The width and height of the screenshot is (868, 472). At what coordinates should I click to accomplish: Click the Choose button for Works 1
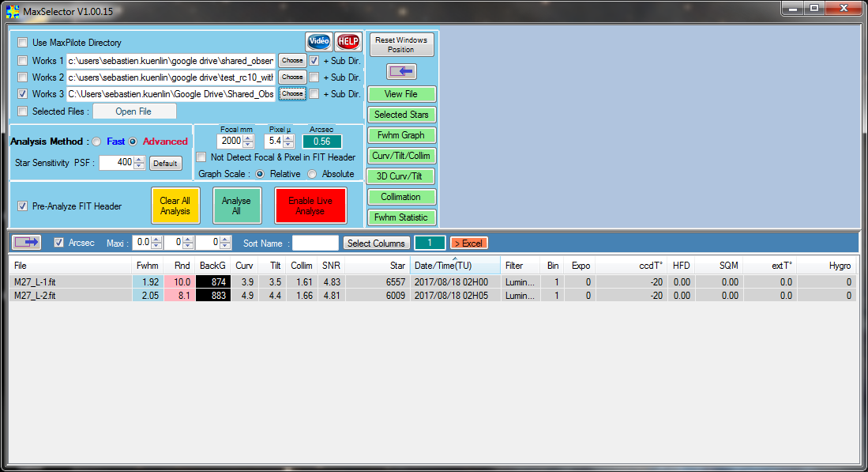point(292,60)
